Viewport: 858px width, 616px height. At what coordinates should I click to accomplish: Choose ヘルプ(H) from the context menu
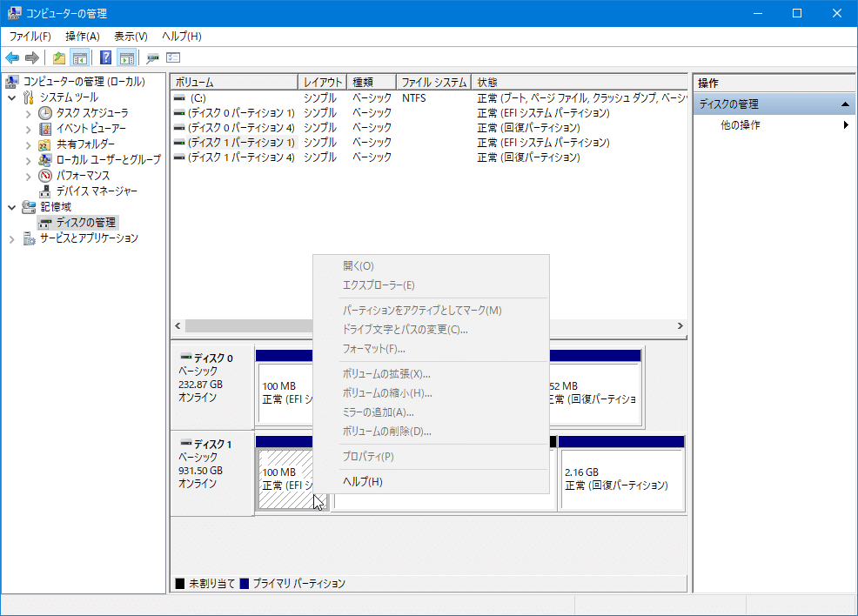(x=362, y=481)
